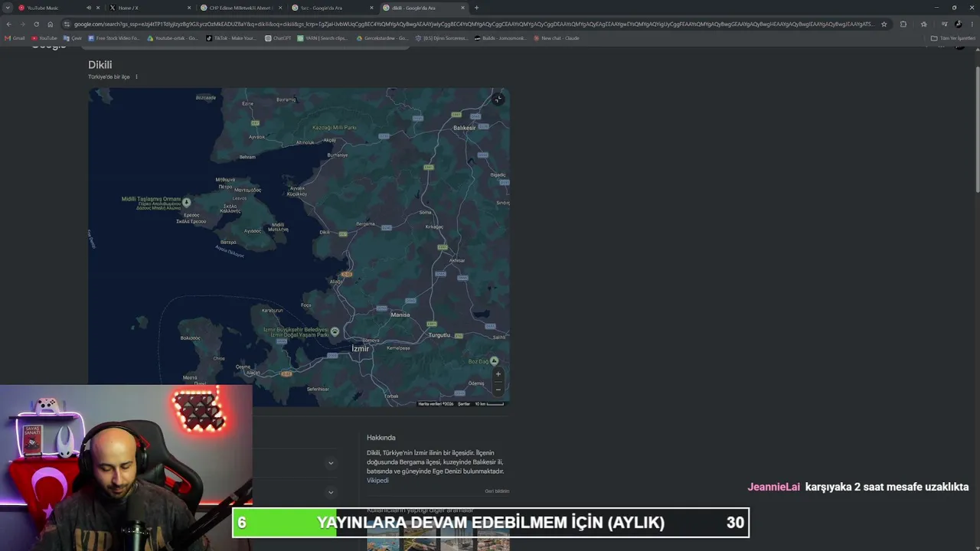The height and width of the screenshot is (551, 980).
Task: Open the Tüm Yer İşaretleri folder
Action: tap(953, 38)
